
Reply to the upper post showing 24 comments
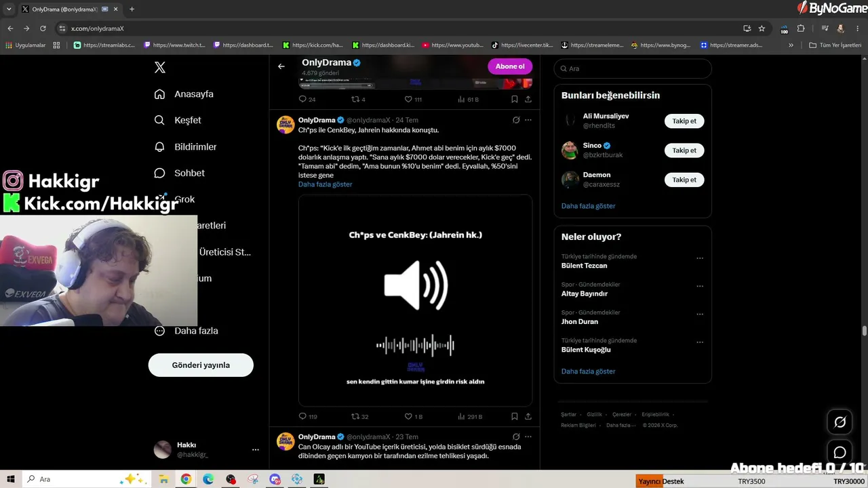pyautogui.click(x=307, y=99)
